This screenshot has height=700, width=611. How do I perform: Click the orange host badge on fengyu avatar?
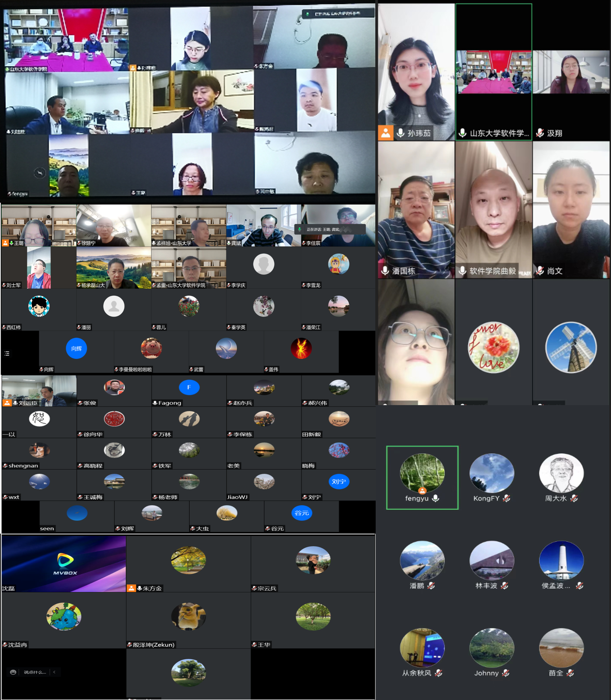pos(422,490)
